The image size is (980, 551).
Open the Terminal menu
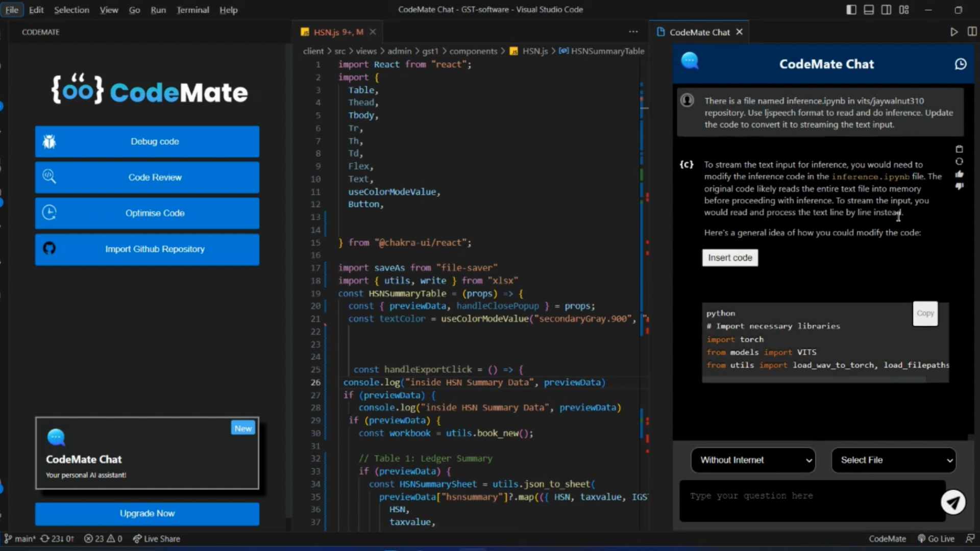192,10
